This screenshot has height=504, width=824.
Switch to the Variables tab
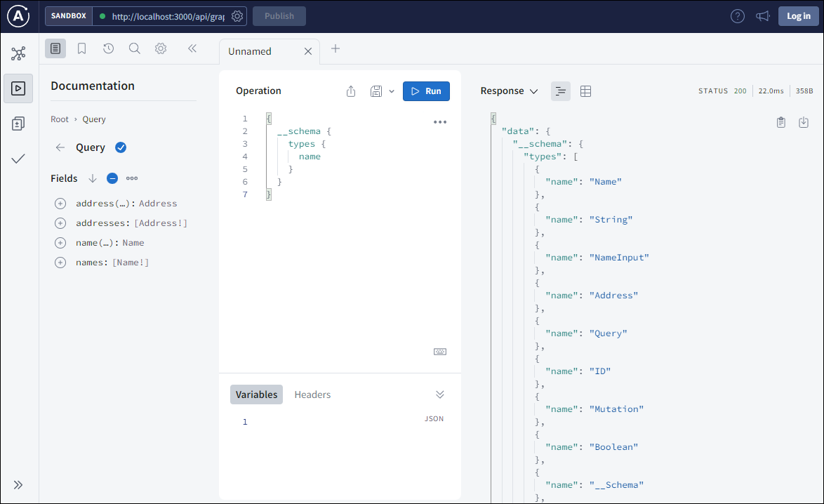coord(256,394)
